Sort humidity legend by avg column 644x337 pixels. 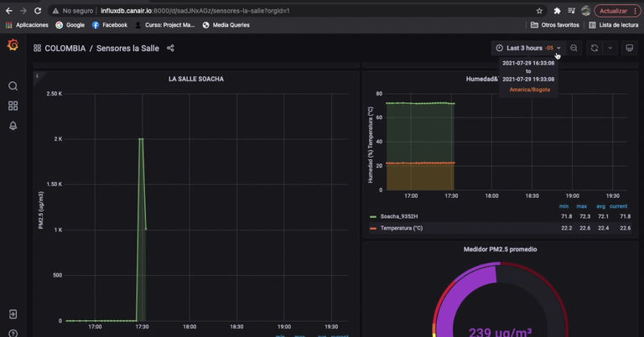pyautogui.click(x=601, y=206)
